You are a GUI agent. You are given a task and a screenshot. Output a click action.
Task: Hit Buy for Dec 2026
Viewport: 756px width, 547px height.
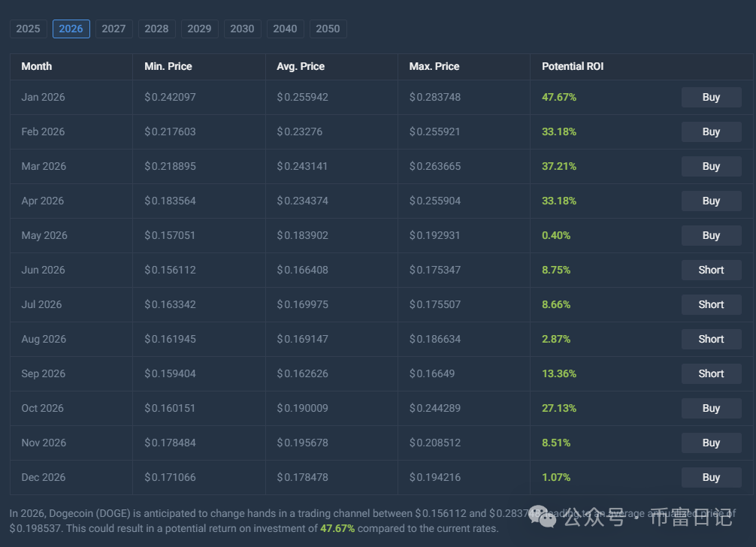[711, 478]
